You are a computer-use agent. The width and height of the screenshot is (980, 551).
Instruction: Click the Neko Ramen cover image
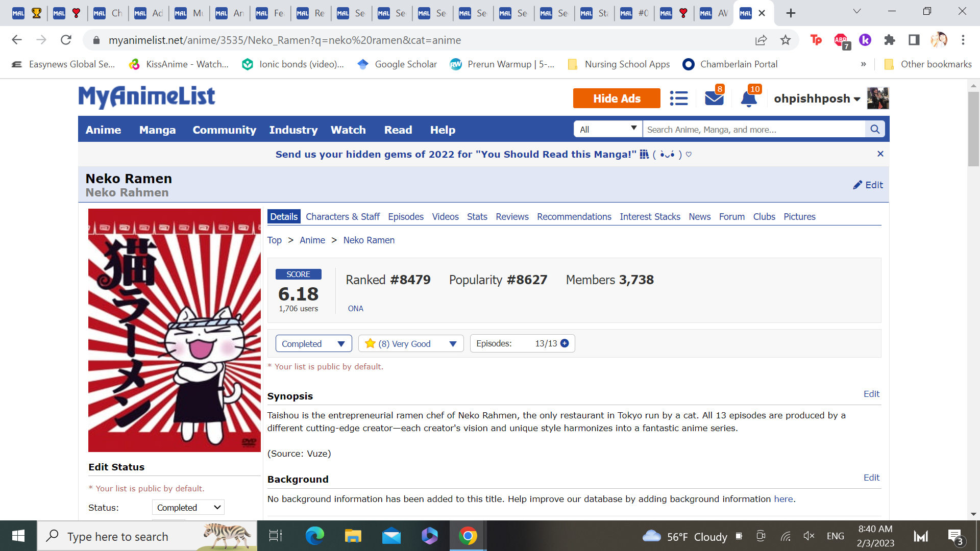pyautogui.click(x=174, y=330)
